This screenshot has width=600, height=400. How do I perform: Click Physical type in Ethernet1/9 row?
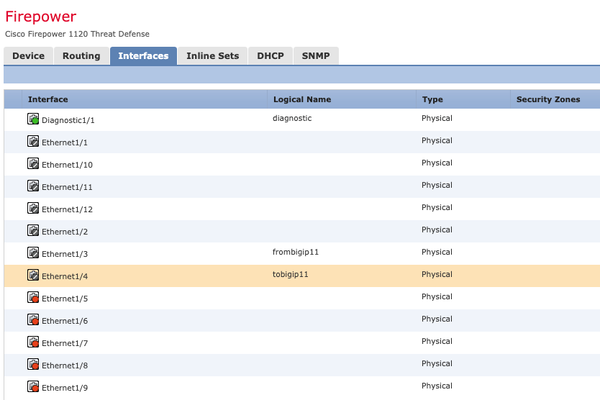(x=437, y=386)
